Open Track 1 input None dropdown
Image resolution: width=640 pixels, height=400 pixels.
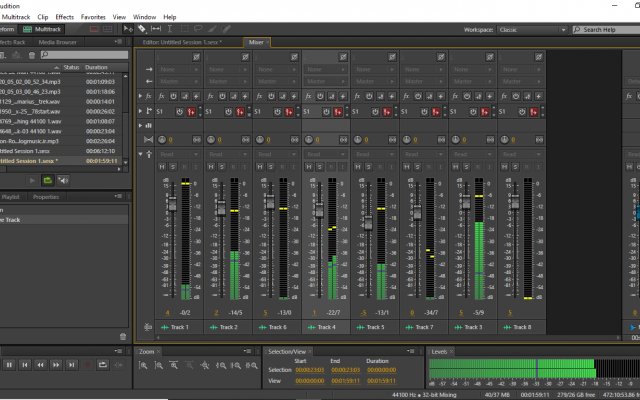coord(179,69)
